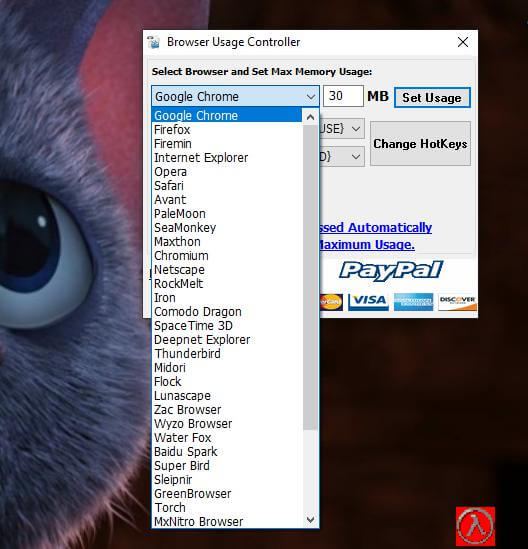The width and height of the screenshot is (528, 549).
Task: Choose Super Bird in the list
Action: (227, 466)
